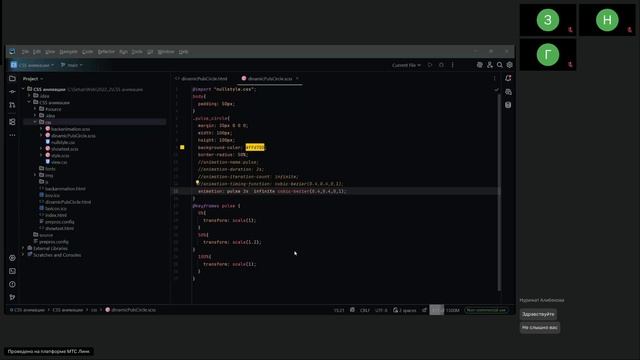640x360 pixels.
Task: Click participant avatar with letter Г
Action: coord(548,55)
